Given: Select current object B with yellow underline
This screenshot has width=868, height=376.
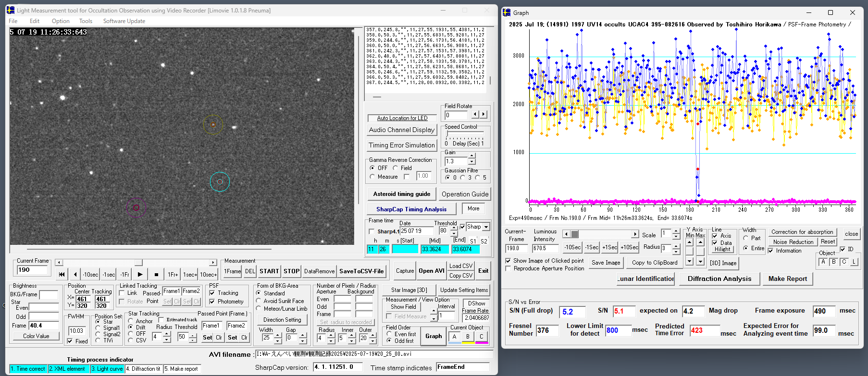Looking at the screenshot, I should [x=468, y=337].
